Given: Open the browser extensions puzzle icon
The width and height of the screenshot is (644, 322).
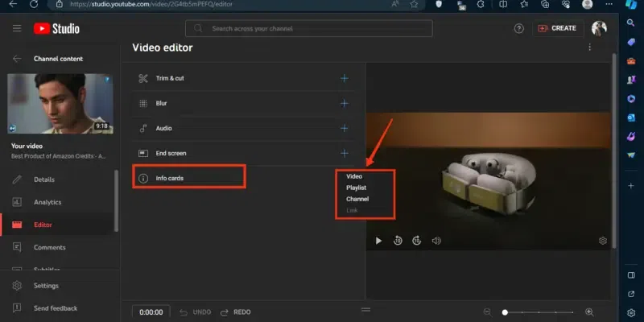Looking at the screenshot, I should 481,4.
